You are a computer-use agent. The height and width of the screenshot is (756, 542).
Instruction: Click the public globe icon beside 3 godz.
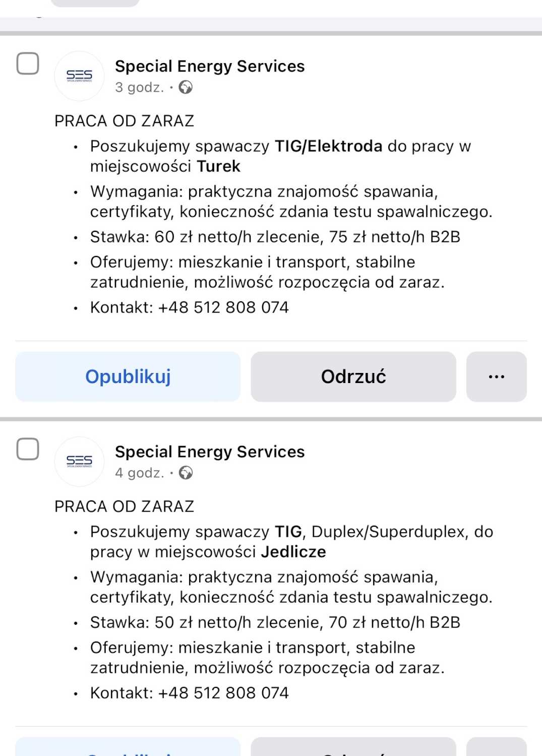(186, 88)
